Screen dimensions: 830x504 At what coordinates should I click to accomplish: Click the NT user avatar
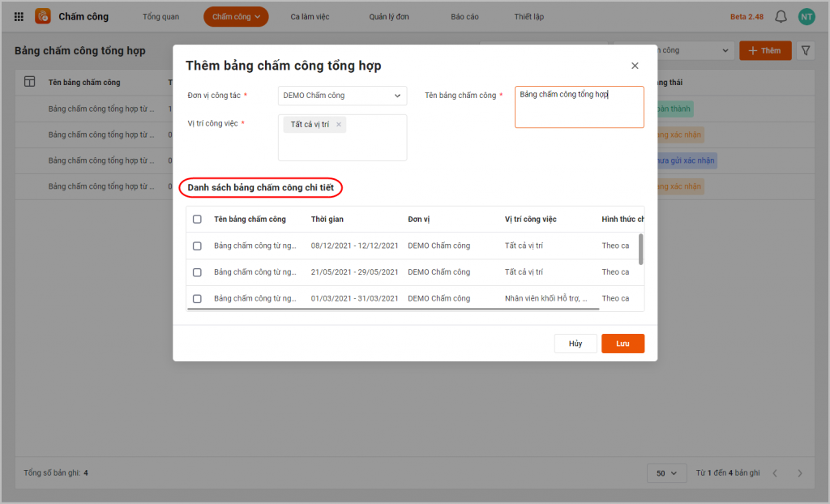[x=806, y=16]
